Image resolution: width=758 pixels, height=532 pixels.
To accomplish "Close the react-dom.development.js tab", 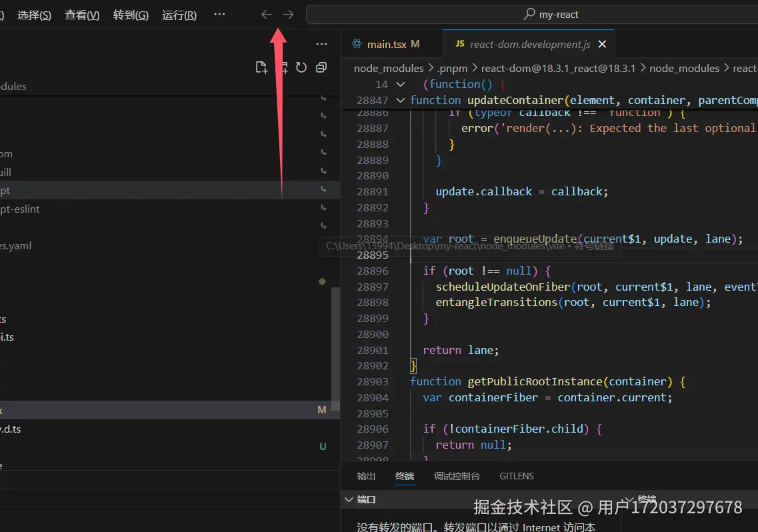I will [602, 44].
